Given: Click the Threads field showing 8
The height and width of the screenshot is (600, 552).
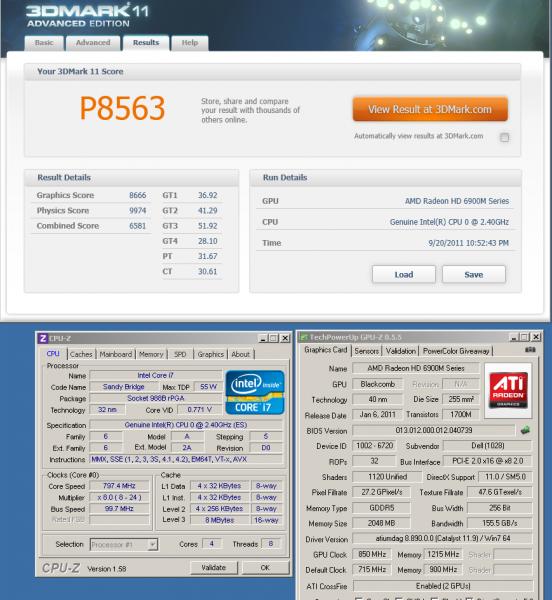Looking at the screenshot, I should point(271,544).
